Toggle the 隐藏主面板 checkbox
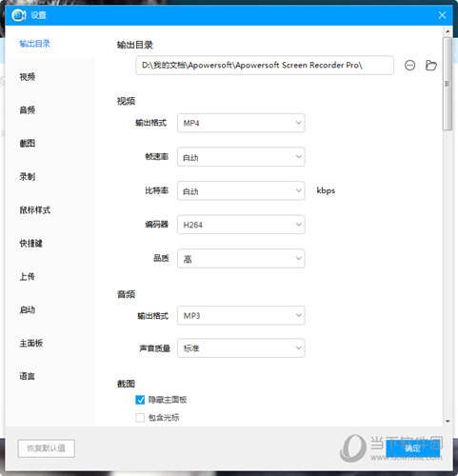 140,400
